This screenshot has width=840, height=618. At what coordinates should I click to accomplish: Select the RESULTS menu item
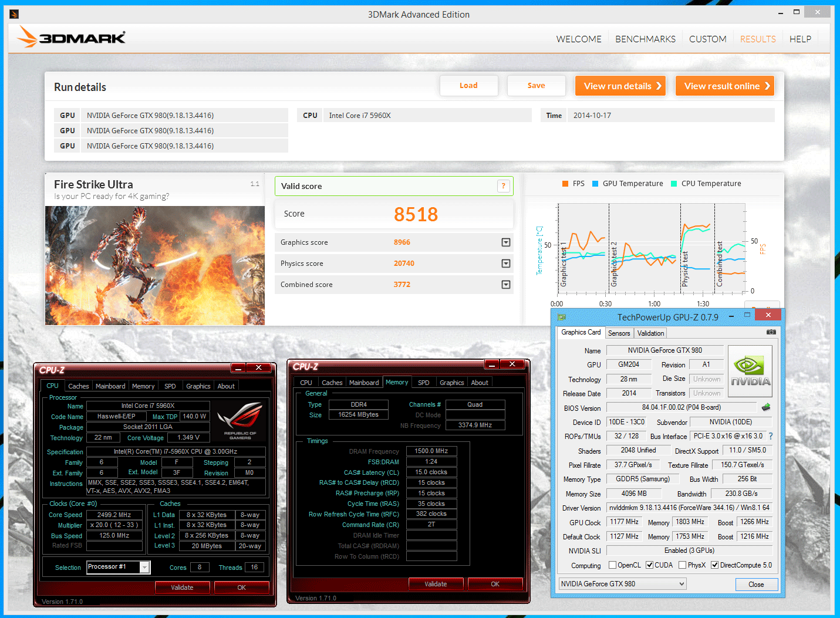[x=758, y=39]
